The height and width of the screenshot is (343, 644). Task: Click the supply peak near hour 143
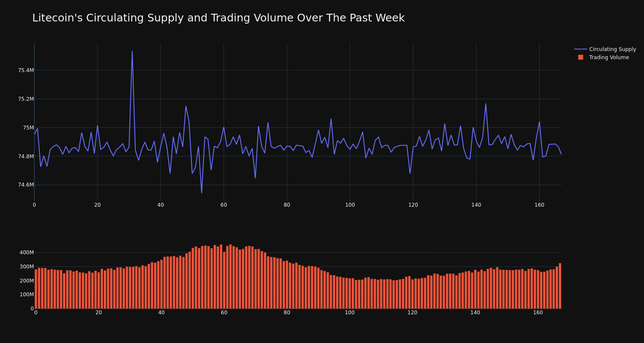[486, 104]
